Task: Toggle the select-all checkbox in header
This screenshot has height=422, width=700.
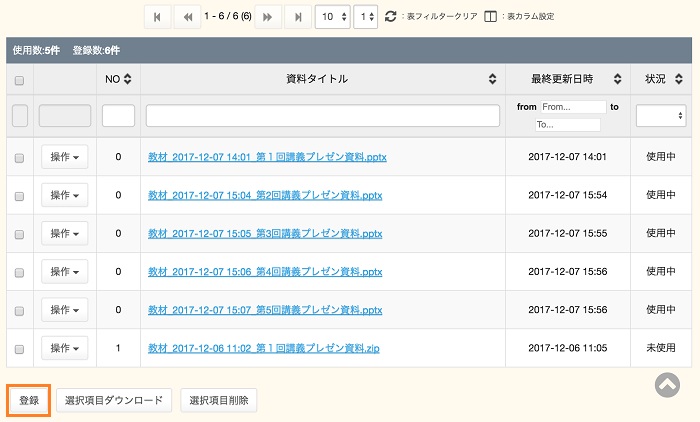Action: click(x=19, y=79)
